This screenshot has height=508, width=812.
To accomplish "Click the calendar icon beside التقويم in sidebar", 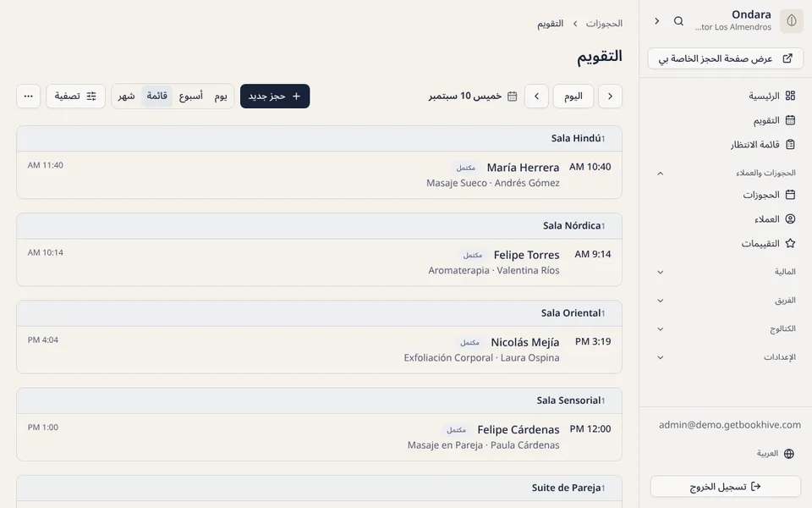I will click(790, 120).
